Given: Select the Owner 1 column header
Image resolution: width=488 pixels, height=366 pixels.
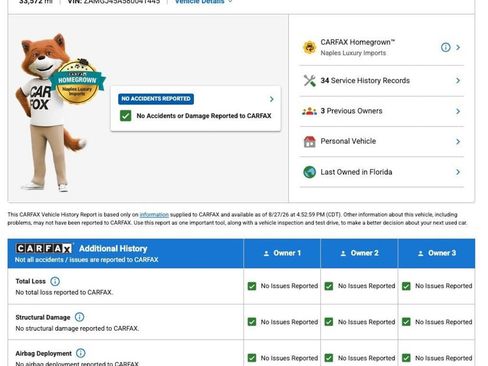Looking at the screenshot, I should (282, 253).
